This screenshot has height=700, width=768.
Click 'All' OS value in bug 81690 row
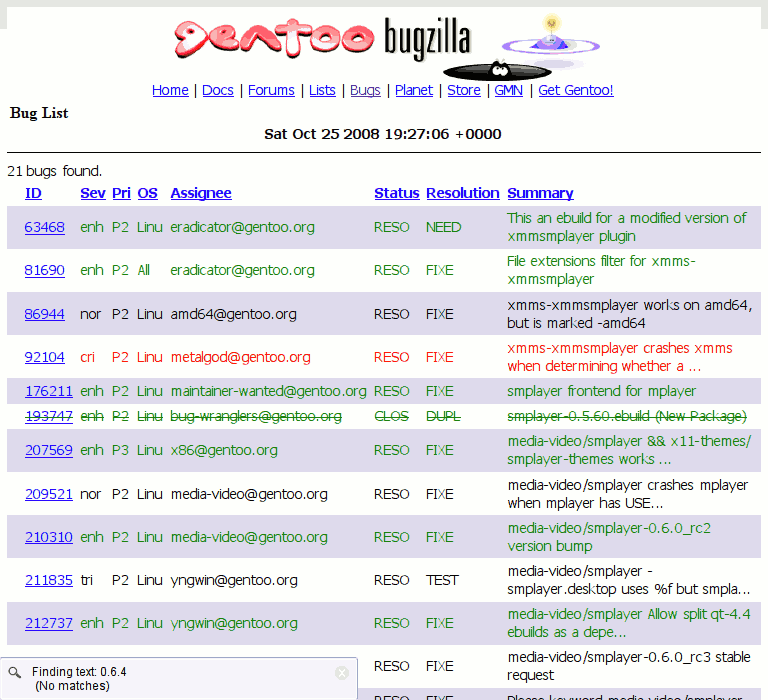tap(143, 270)
